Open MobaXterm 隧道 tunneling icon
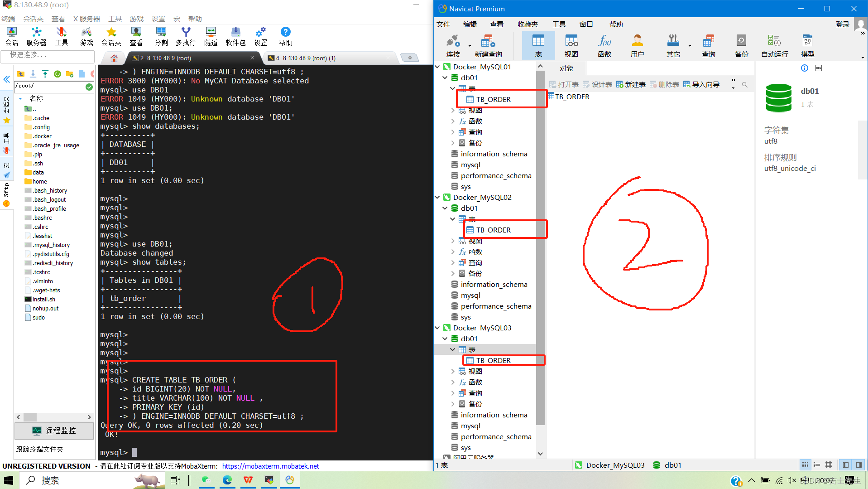Viewport: 868px width, 489px height. (x=211, y=36)
